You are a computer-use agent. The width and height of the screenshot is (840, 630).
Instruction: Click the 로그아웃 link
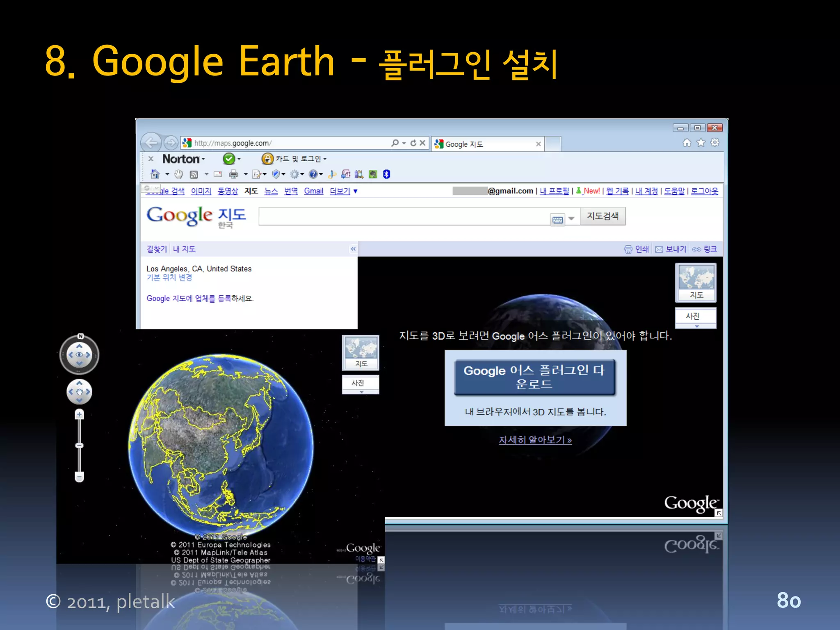point(705,191)
